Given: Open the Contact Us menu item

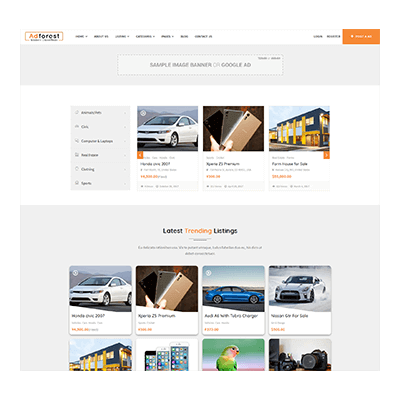Looking at the screenshot, I should (203, 36).
